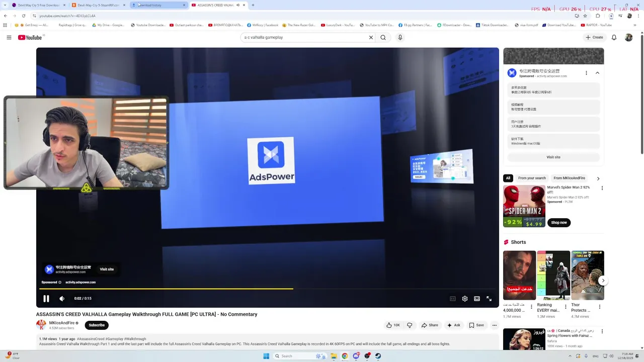
Task: Open player settings gear
Action: pos(465,299)
